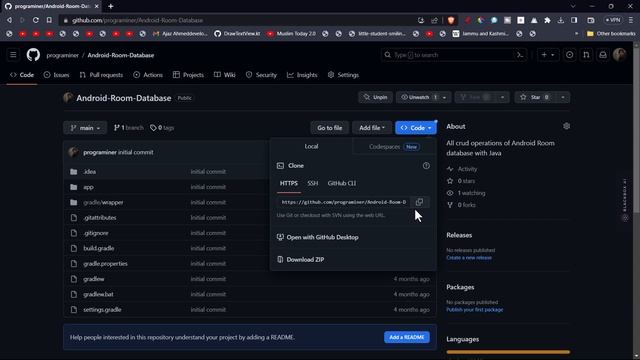
Task: Unpin the repository
Action: [375, 97]
